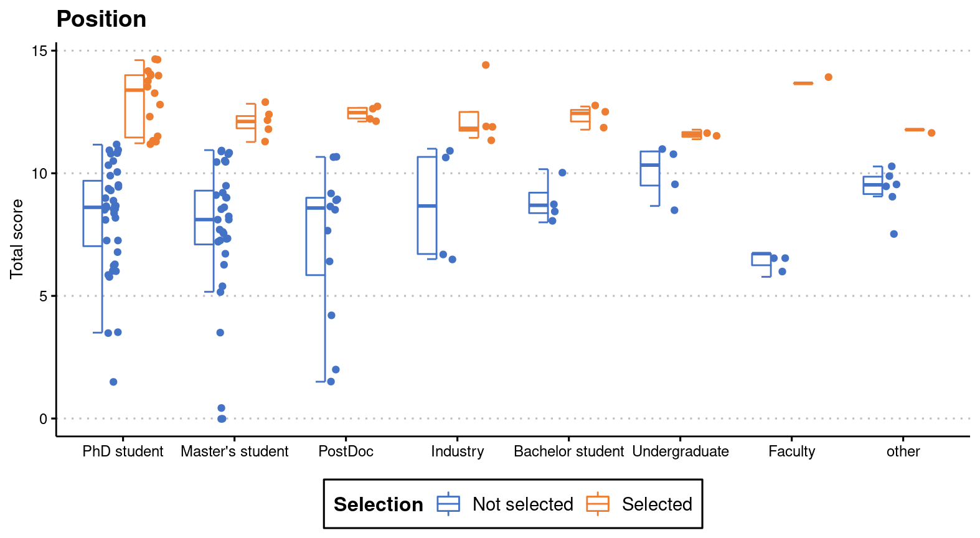This screenshot has width=980, height=538.
Task: Click the Undergraduate blue boxplot box
Action: pos(650,168)
